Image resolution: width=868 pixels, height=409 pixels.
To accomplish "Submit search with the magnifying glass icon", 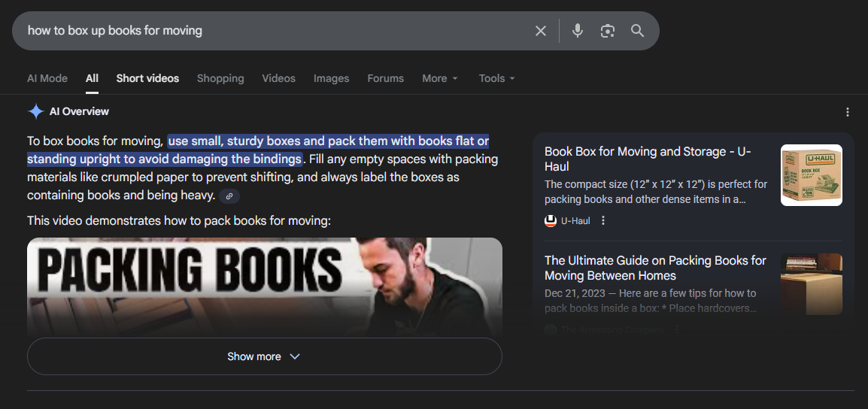I will [x=637, y=31].
